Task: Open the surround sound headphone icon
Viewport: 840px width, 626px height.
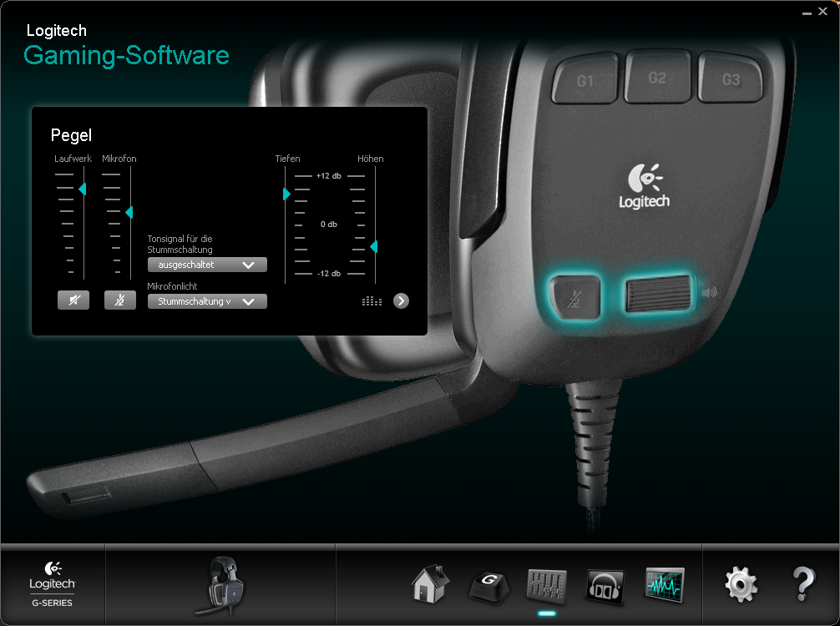Action: click(605, 586)
